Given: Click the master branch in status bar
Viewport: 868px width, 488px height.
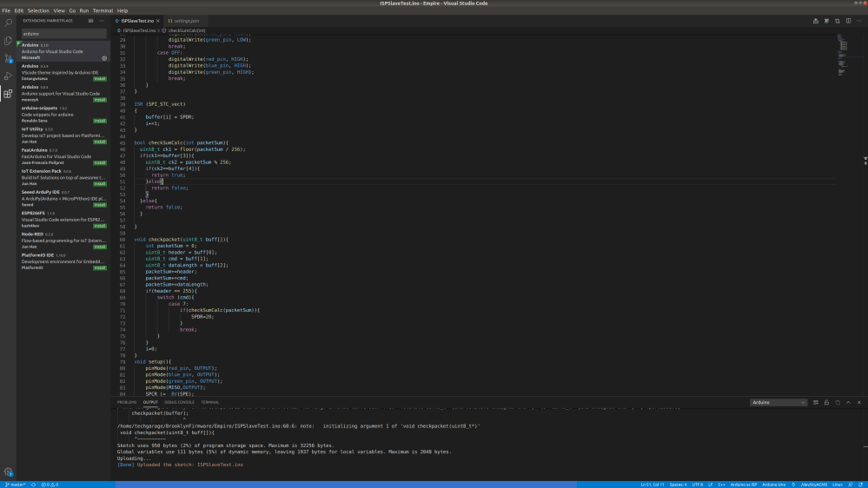Looking at the screenshot, I should point(16,485).
